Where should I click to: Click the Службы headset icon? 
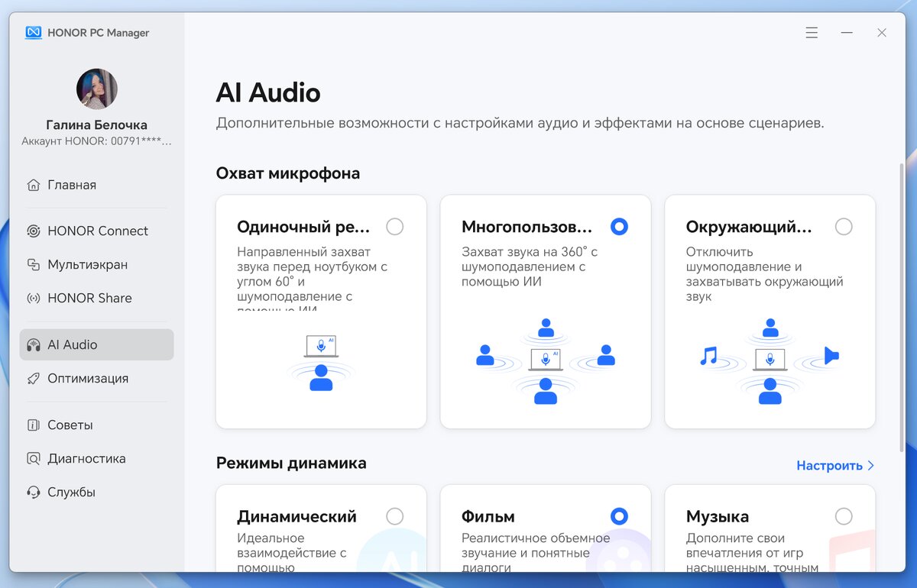coord(33,492)
